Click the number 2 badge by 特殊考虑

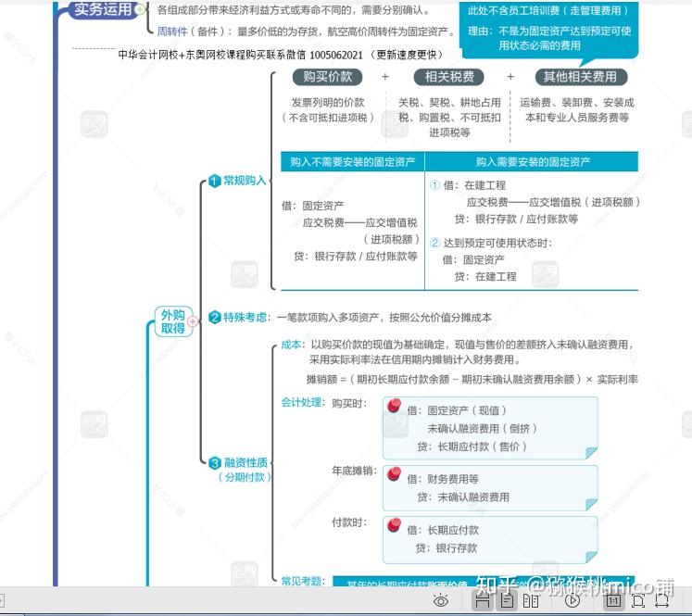click(x=215, y=318)
